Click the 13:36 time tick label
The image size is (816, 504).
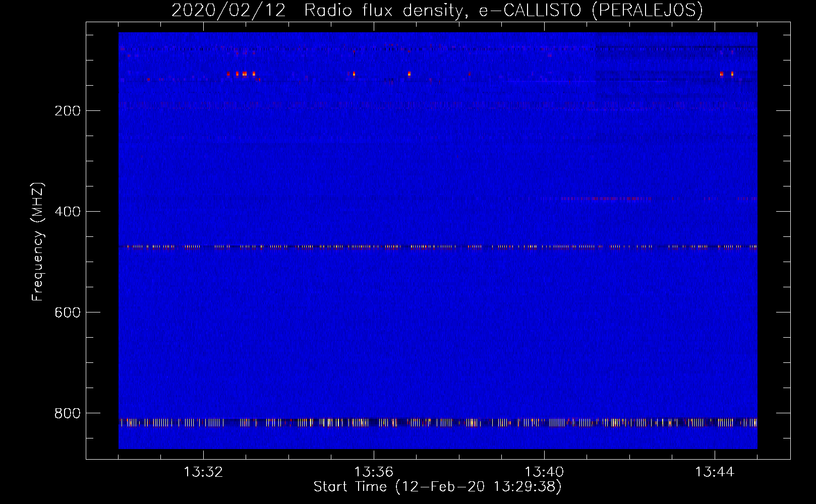[374, 472]
